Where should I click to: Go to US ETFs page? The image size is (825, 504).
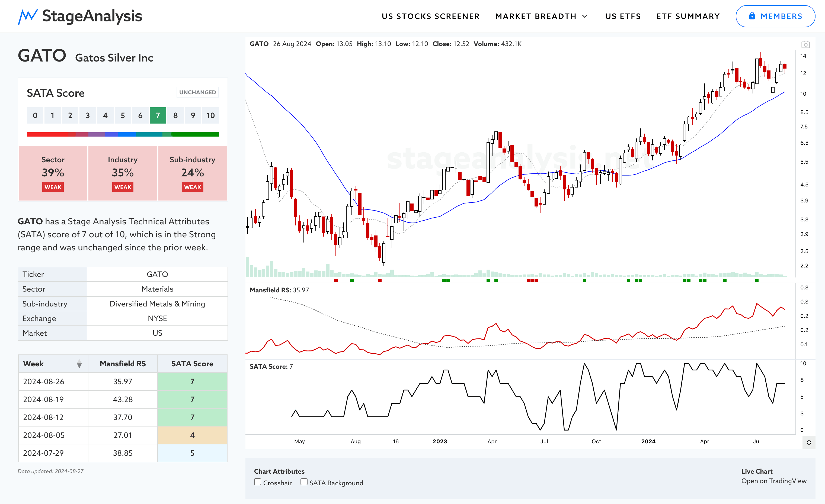[x=623, y=16]
